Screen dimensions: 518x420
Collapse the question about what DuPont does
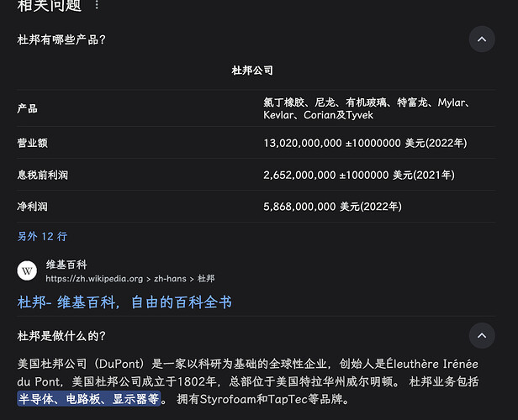(x=482, y=335)
